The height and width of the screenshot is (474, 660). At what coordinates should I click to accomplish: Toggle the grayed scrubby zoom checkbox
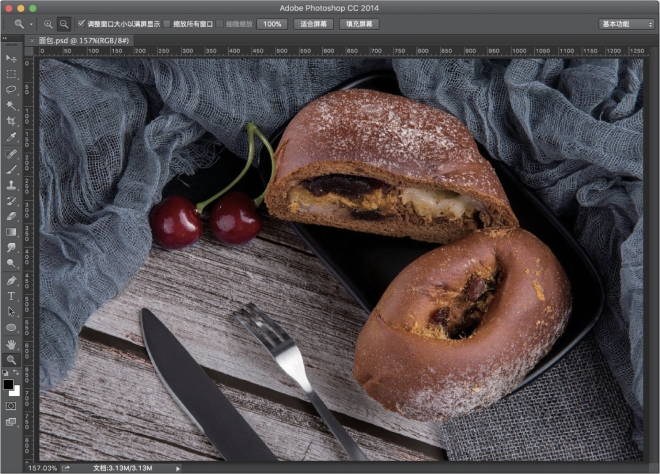219,24
